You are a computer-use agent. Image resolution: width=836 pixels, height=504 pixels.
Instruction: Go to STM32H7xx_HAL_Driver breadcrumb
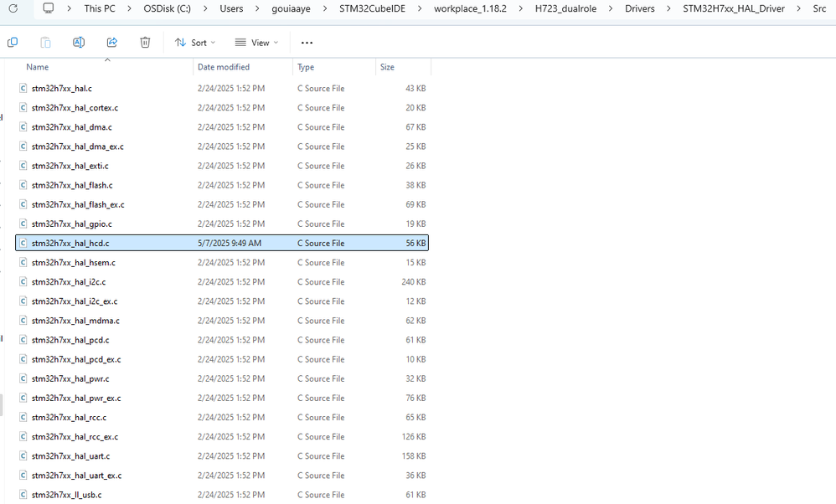(x=734, y=8)
